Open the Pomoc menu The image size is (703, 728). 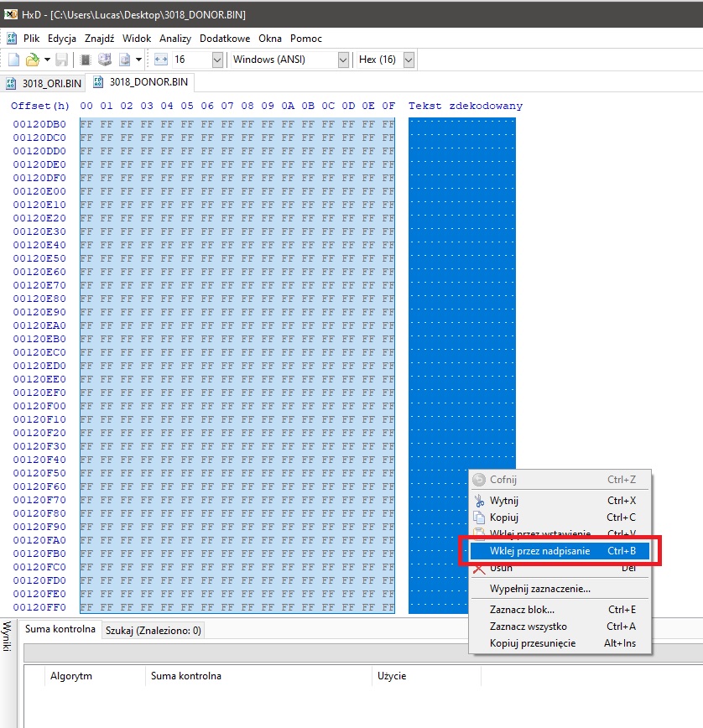point(306,39)
